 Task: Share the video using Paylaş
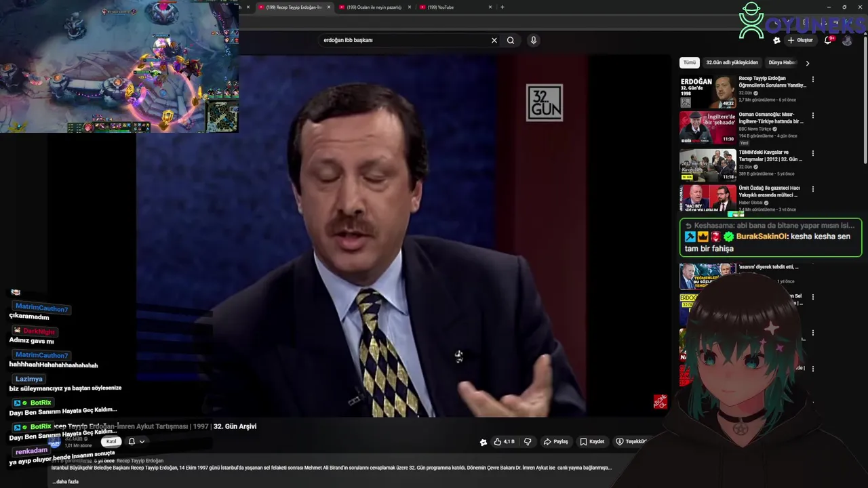555,441
